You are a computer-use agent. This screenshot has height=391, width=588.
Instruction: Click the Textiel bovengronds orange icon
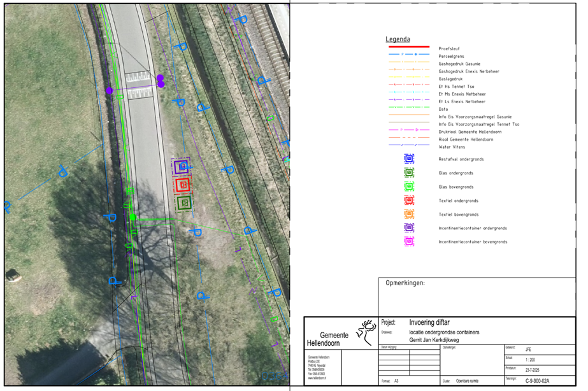tap(409, 215)
